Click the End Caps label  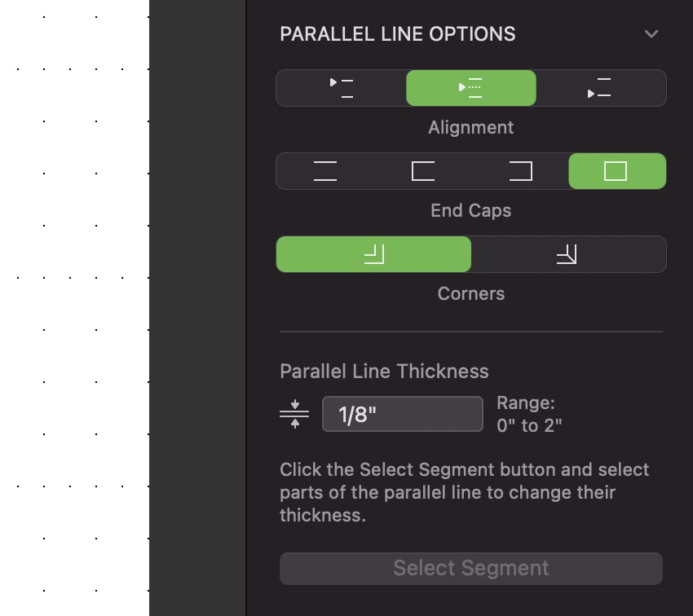(471, 211)
